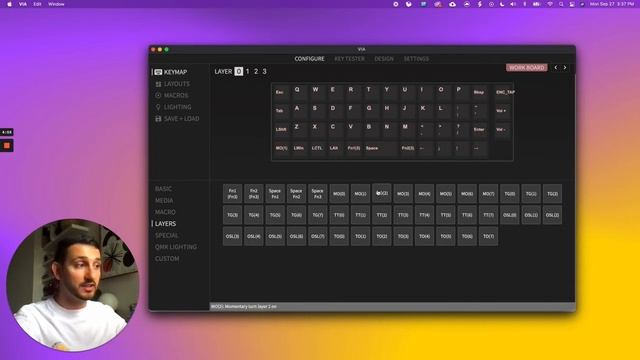The width and height of the screenshot is (640, 360).
Task: Open the Macro keycode category
Action: click(165, 212)
